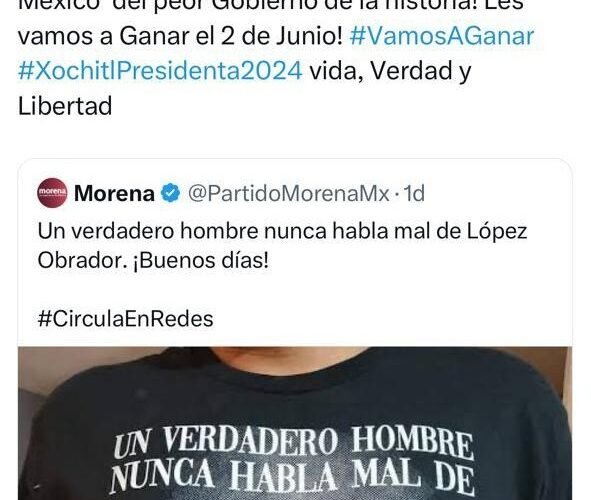This screenshot has width=591, height=500.
Task: Click the "¡Buenos días!" greeting text
Action: [x=201, y=260]
